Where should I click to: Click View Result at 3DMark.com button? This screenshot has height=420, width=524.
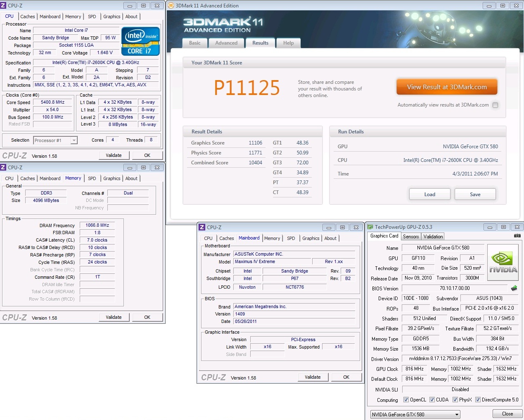point(447,87)
